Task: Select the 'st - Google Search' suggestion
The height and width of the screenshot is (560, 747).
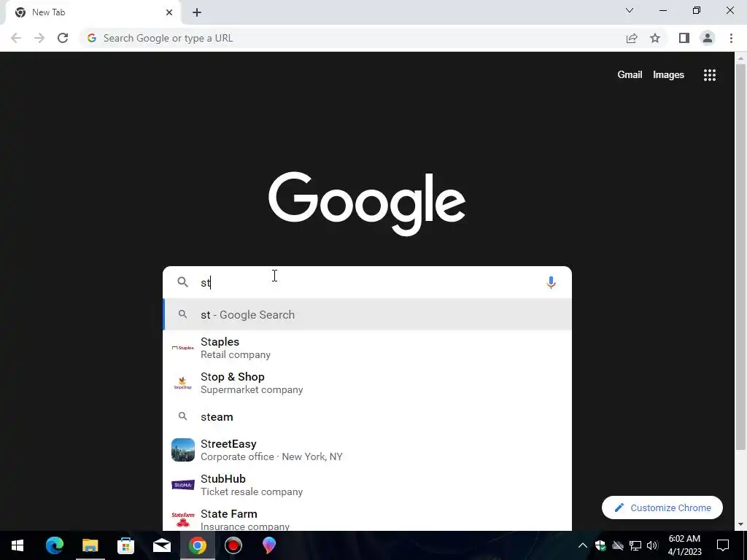Action: (368, 315)
